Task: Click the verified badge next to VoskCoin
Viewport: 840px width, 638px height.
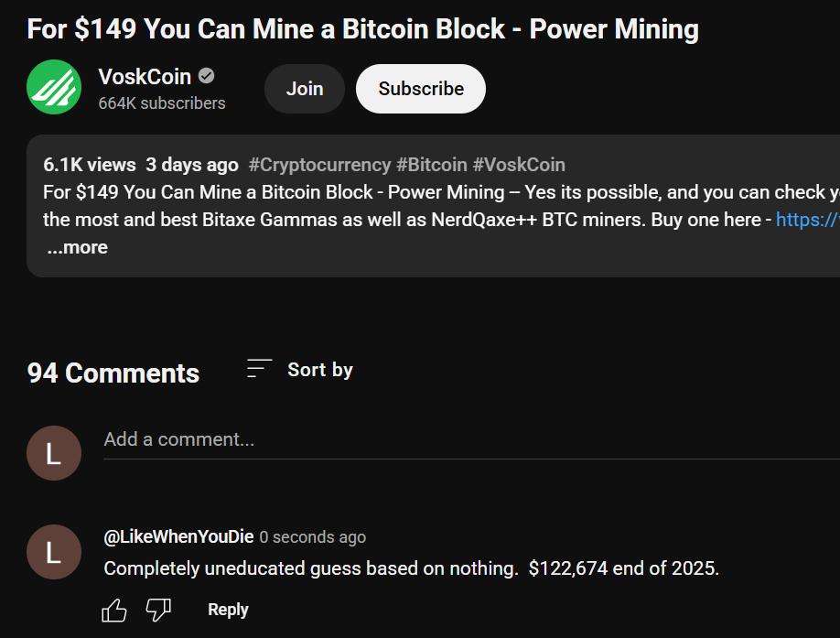Action: (x=206, y=77)
